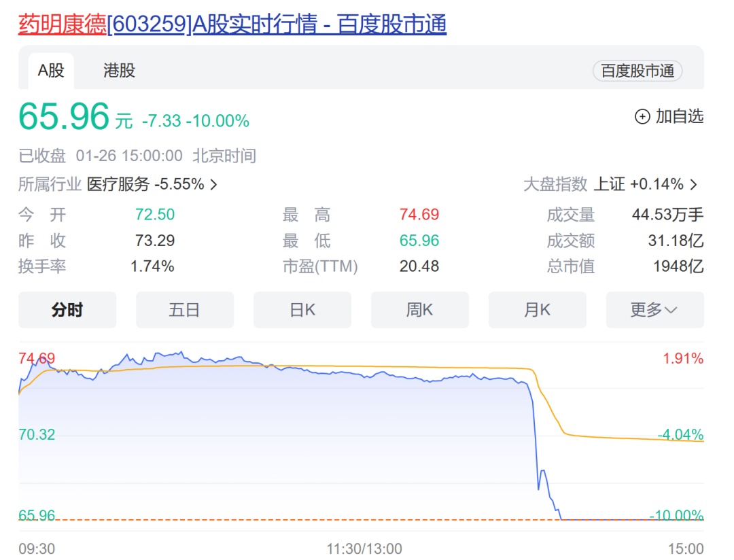Click the current price 65.96
This screenshot has width=734, height=560.
(x=64, y=116)
